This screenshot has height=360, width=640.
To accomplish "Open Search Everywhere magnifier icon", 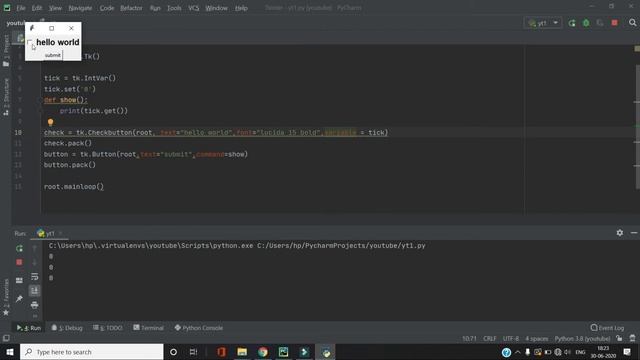I will click(633, 23).
